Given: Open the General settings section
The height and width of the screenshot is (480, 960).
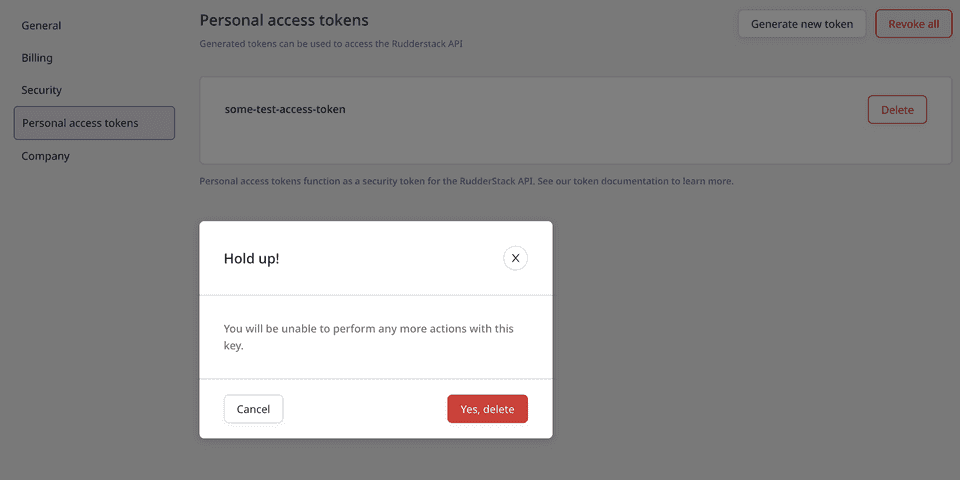Looking at the screenshot, I should coord(41,26).
